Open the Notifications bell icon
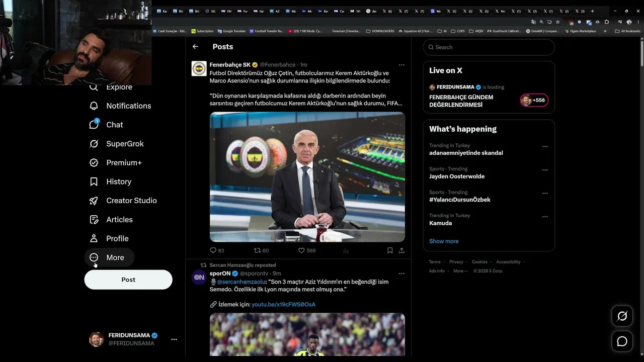This screenshot has width=644, height=362. [94, 106]
